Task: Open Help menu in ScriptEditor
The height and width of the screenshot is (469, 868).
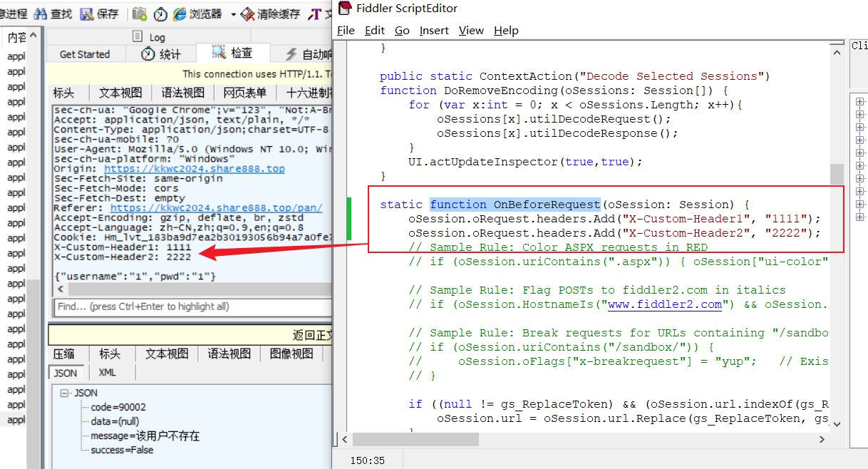Action: coord(506,30)
